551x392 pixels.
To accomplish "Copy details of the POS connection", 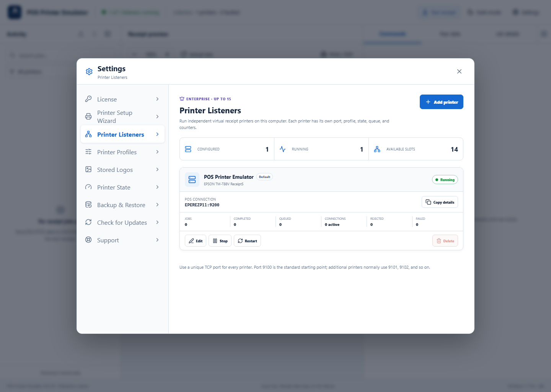I will pyautogui.click(x=440, y=202).
